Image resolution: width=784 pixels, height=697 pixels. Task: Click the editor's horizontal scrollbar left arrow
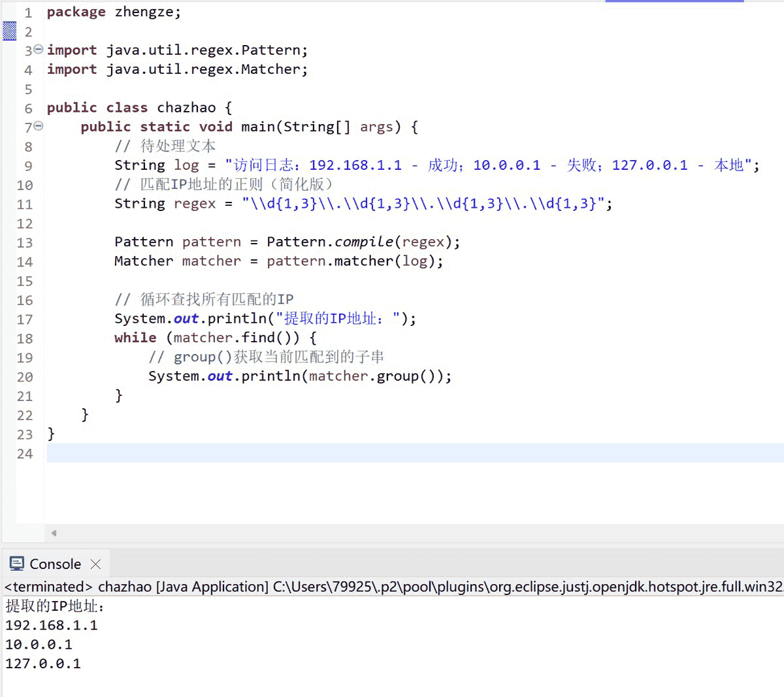(54, 533)
